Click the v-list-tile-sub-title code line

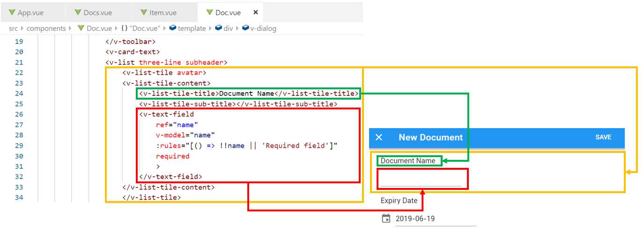[238, 104]
